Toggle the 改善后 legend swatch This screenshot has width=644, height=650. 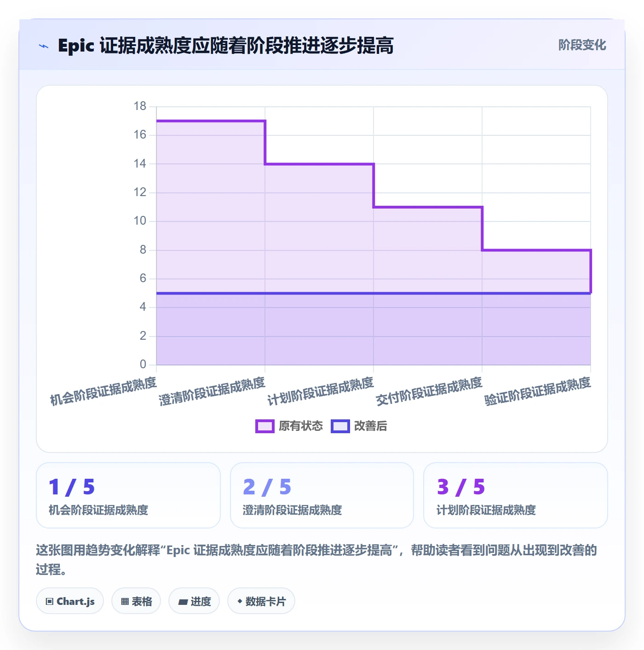tap(340, 426)
